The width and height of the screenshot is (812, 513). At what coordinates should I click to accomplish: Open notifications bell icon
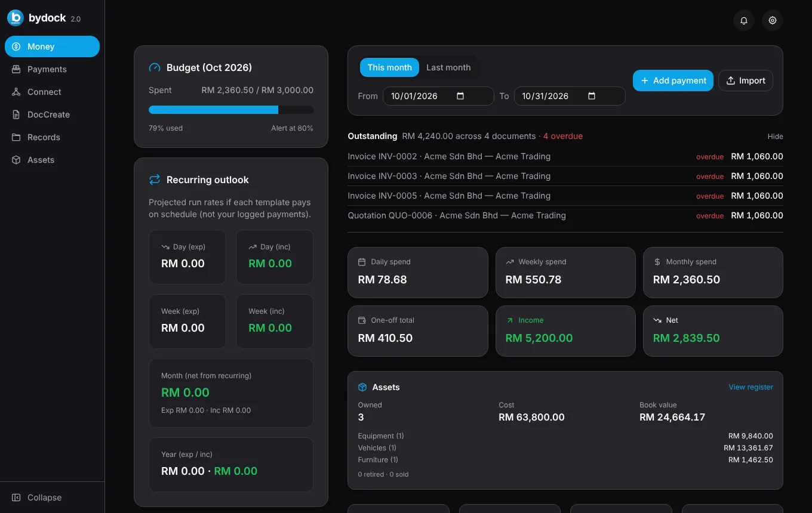click(x=744, y=20)
